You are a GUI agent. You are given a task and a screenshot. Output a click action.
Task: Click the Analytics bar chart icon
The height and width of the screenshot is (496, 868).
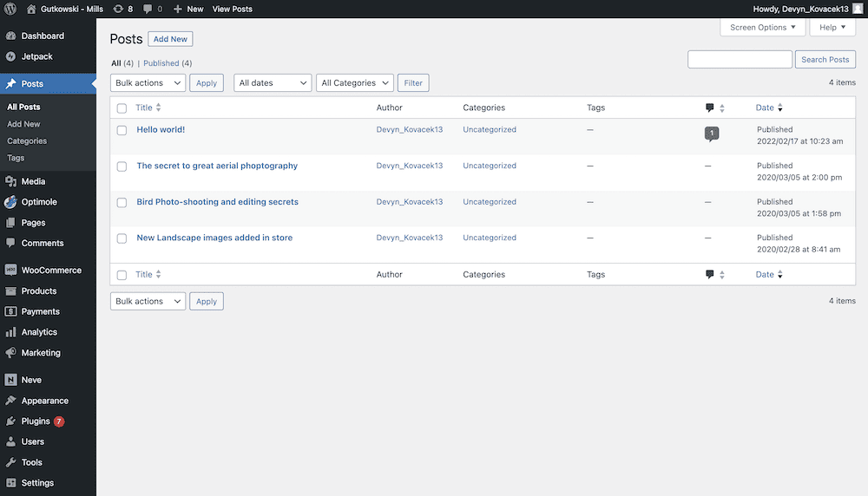point(10,332)
